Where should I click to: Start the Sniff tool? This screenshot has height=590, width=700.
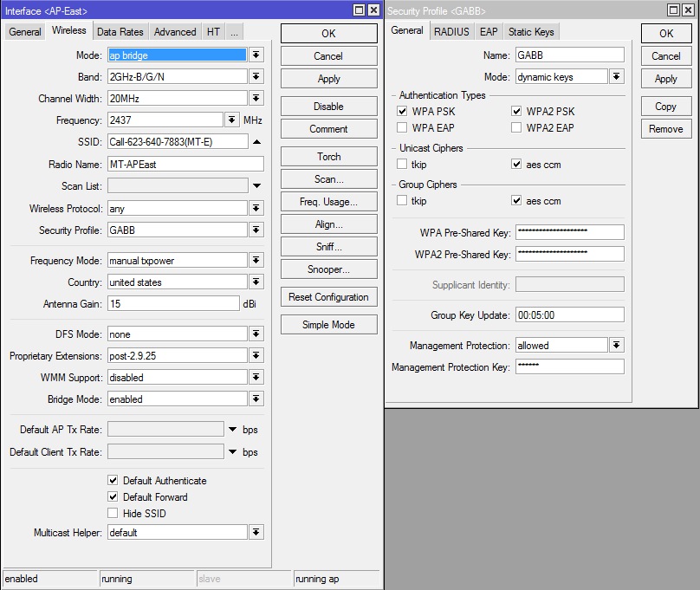[x=327, y=246]
